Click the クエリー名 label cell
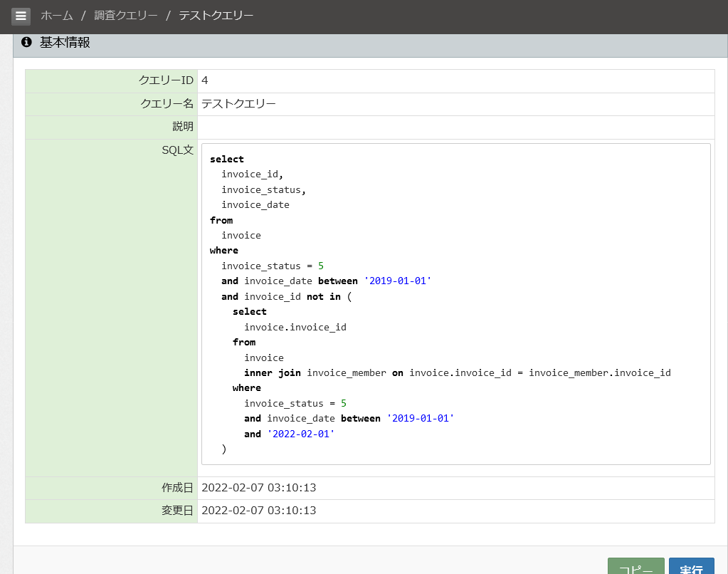 click(x=112, y=104)
